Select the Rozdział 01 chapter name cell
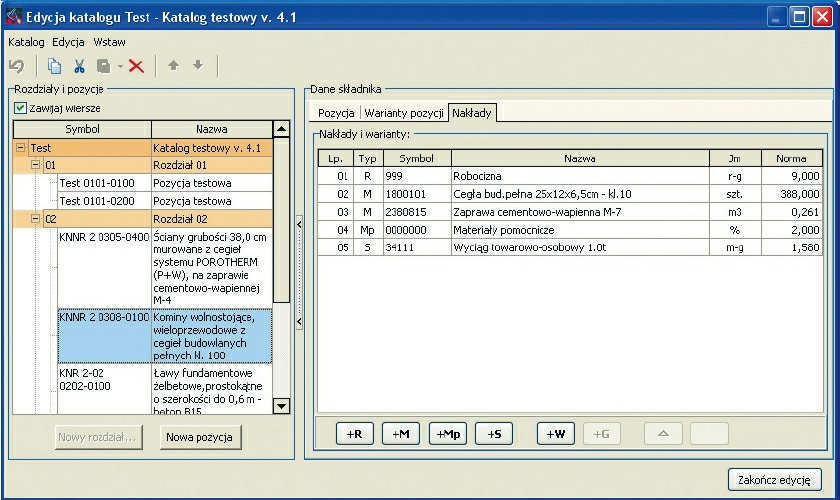This screenshot has height=500, width=840. [212, 165]
